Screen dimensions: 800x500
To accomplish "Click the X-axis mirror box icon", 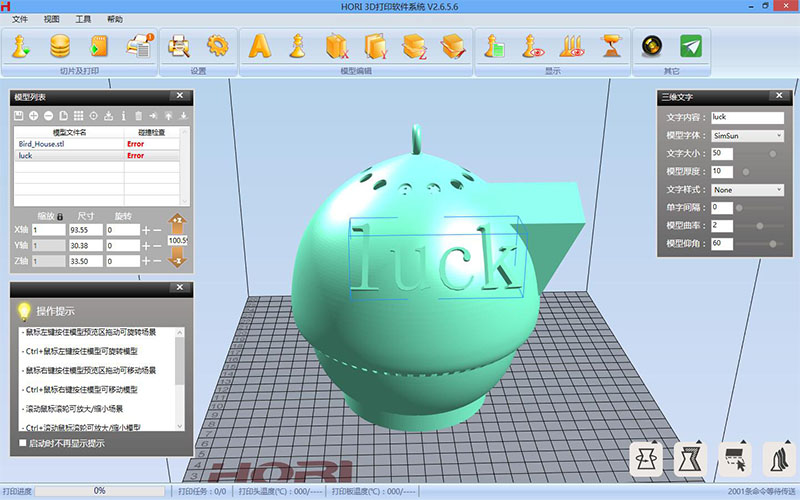I will [337, 46].
